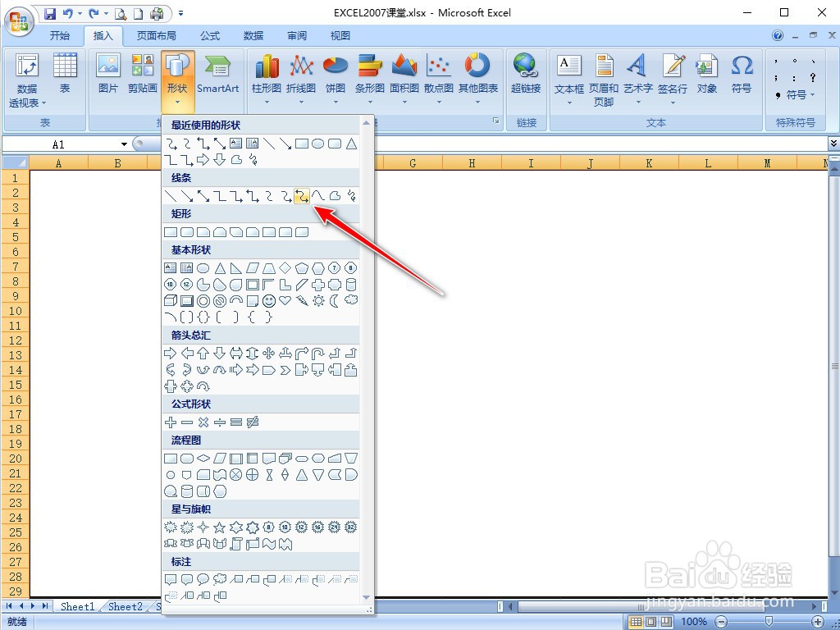The width and height of the screenshot is (840, 630).
Task: Insert a PivotTable
Action: [x=27, y=80]
